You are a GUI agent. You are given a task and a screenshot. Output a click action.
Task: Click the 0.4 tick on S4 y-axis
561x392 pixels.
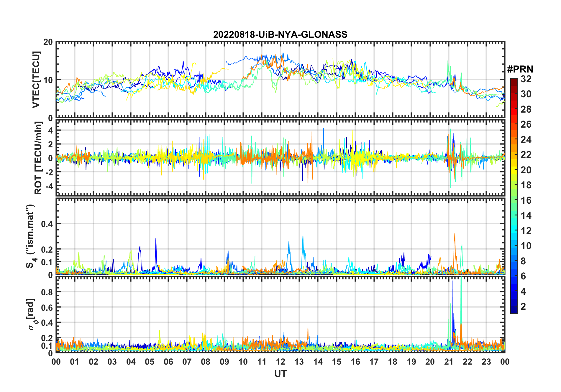point(47,224)
